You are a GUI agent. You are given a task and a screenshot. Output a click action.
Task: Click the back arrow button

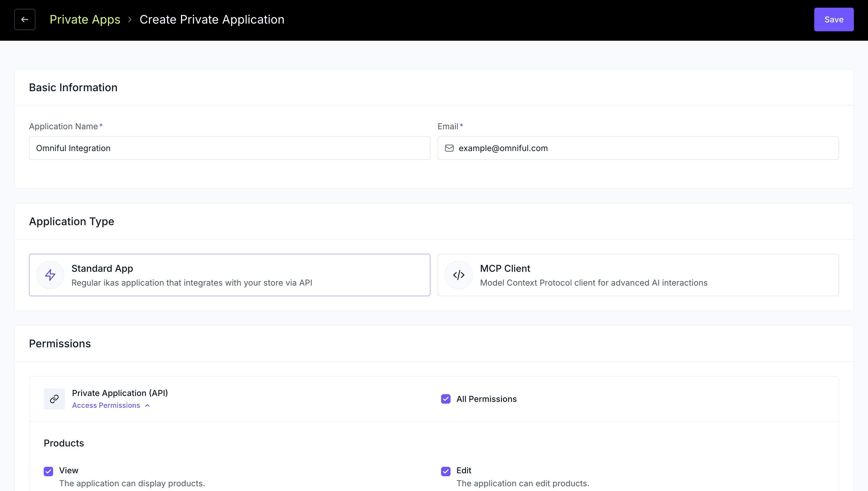click(25, 19)
